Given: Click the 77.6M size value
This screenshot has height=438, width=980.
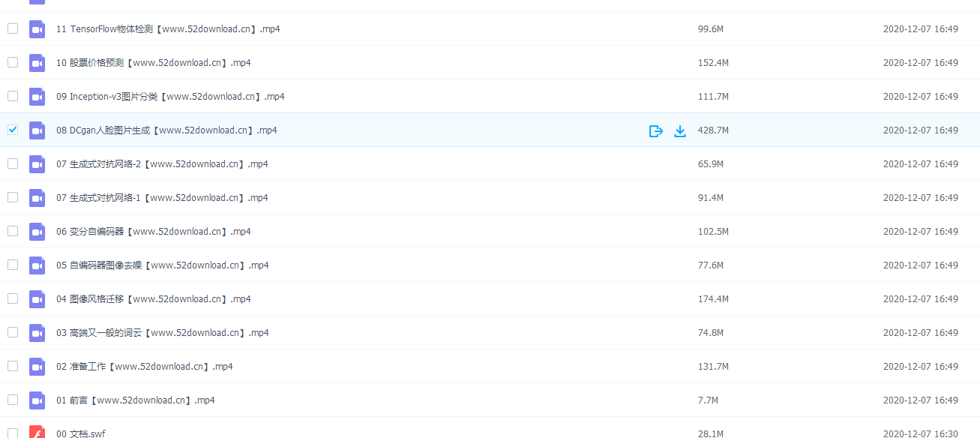Looking at the screenshot, I should [711, 265].
